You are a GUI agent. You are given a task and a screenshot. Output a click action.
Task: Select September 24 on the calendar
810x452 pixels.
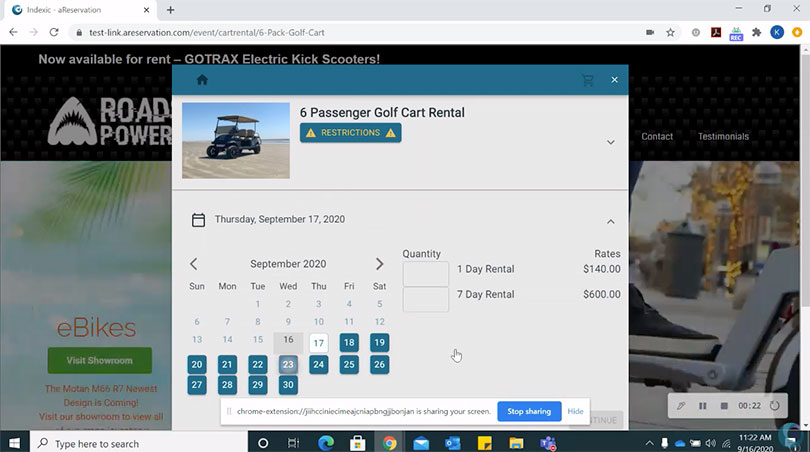pyautogui.click(x=319, y=365)
